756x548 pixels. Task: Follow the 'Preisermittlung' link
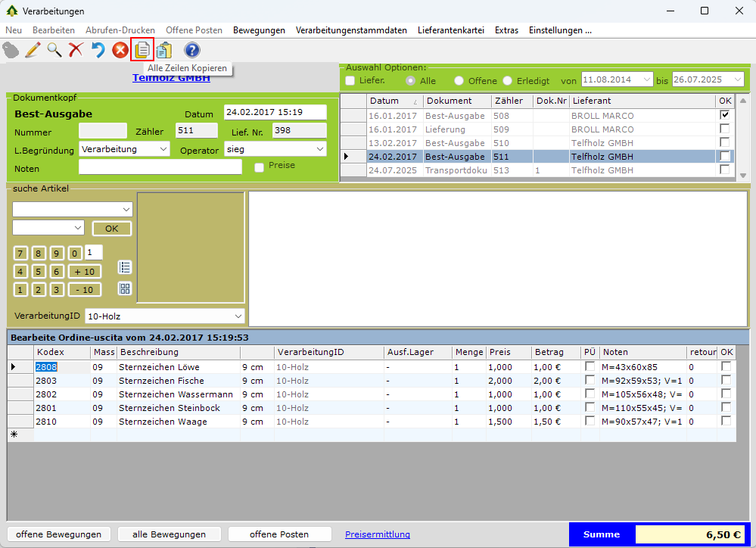378,534
